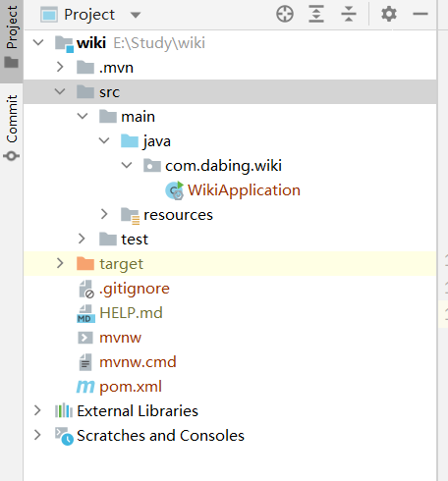Click the Scratches and Consoles icon

pyautogui.click(x=64, y=436)
